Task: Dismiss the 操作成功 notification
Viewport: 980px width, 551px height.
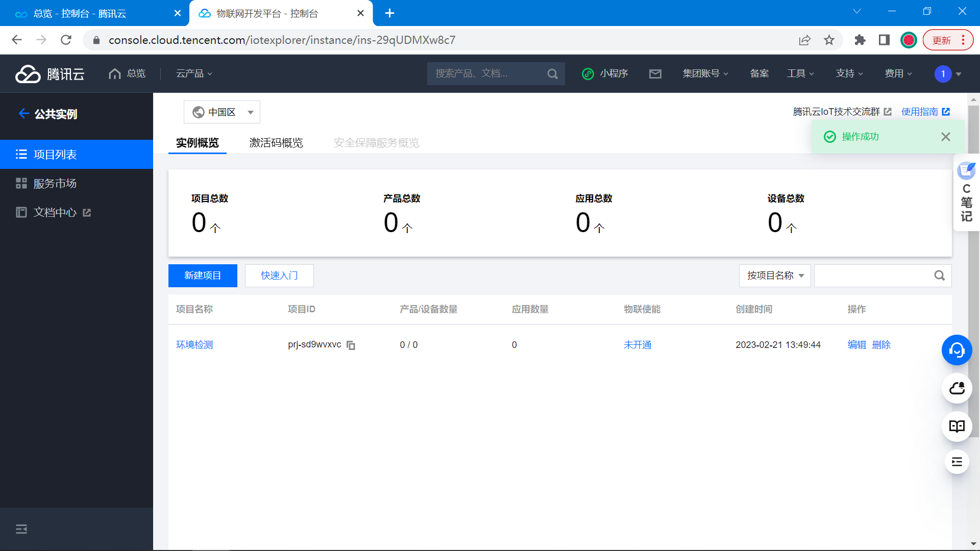Action: (945, 137)
